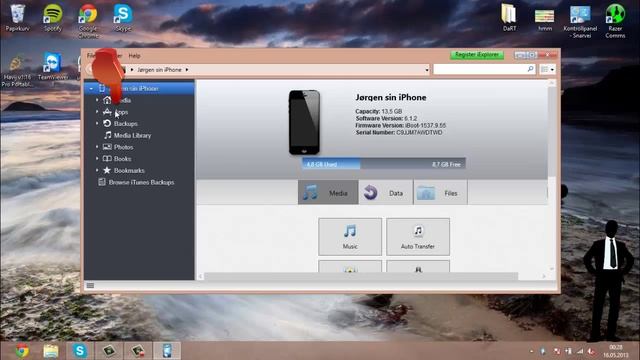
Task: Click the Auto Transfer button
Action: (x=418, y=237)
